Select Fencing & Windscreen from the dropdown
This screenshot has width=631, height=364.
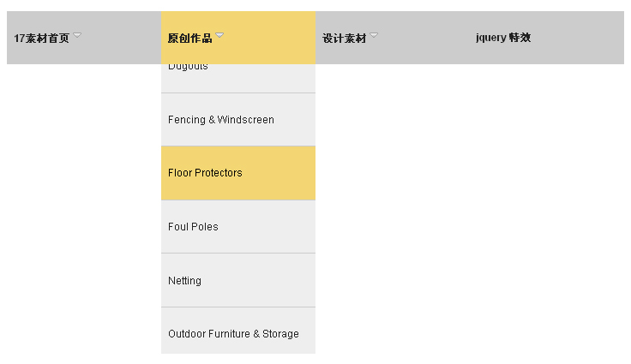221,120
